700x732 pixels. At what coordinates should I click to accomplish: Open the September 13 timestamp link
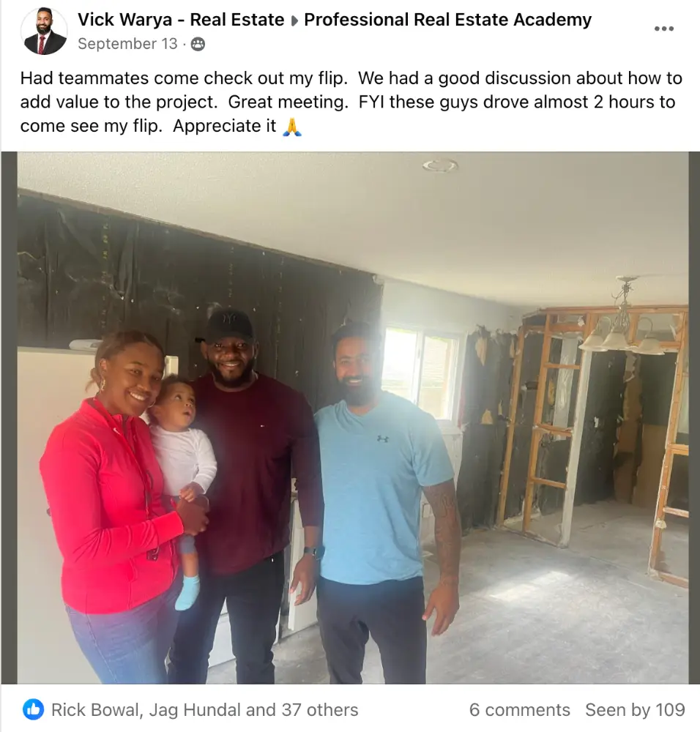[127, 43]
